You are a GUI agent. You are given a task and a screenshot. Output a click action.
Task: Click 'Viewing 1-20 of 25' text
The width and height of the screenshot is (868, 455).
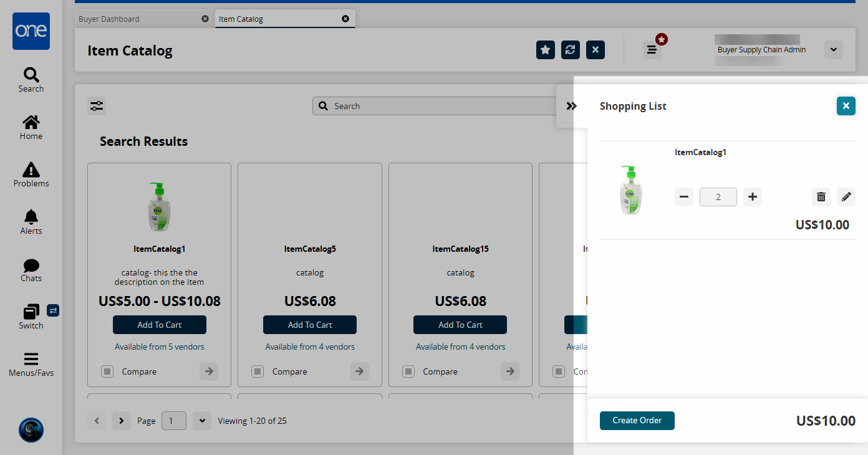[x=252, y=421]
